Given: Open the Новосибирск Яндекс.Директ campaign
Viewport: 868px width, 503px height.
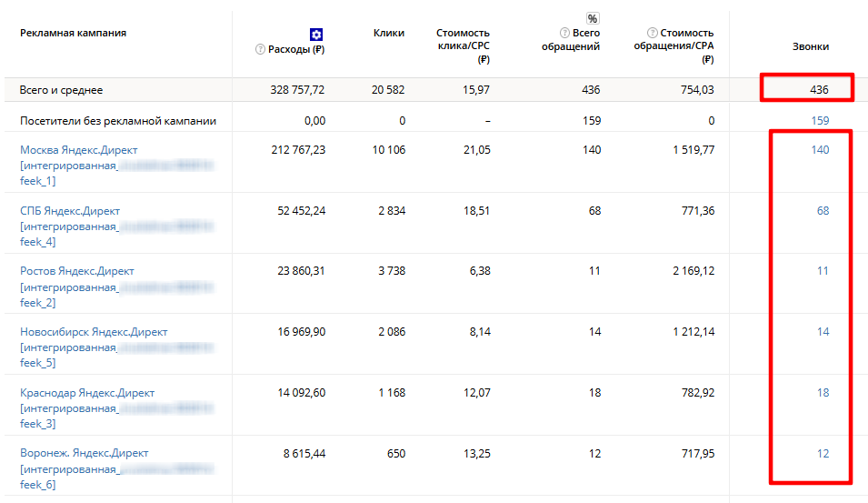Looking at the screenshot, I should (x=94, y=332).
